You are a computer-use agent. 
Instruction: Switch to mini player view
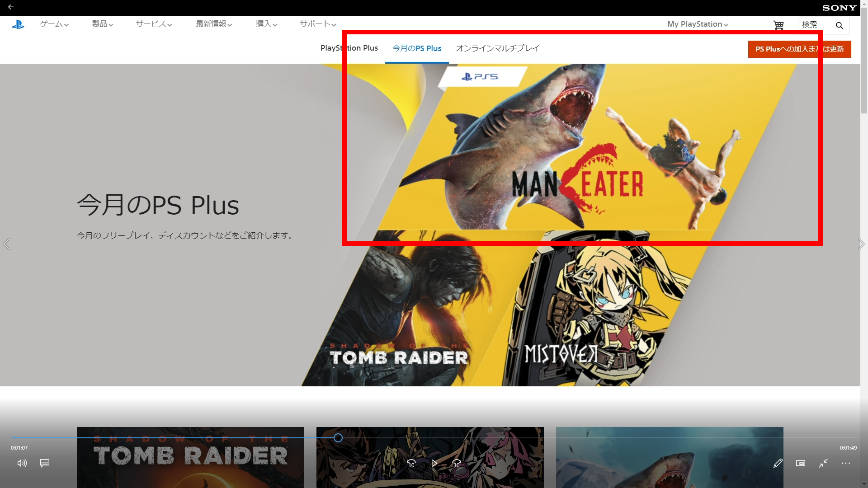[x=801, y=463]
